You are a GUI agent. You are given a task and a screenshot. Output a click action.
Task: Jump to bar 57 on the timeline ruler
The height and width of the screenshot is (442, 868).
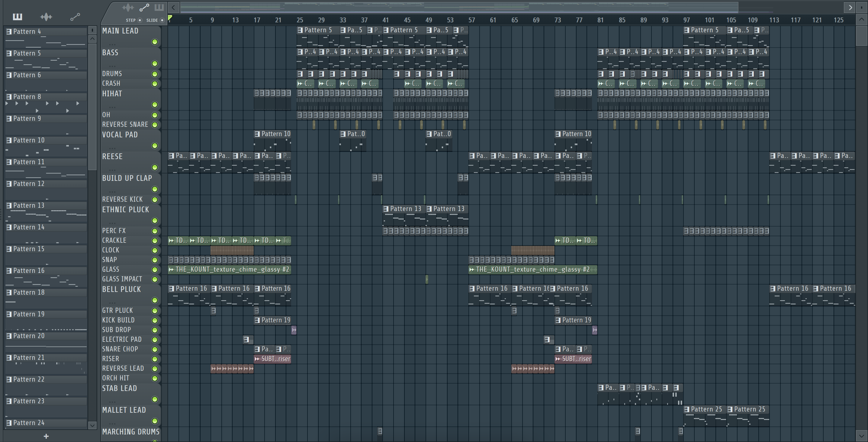[x=472, y=20]
